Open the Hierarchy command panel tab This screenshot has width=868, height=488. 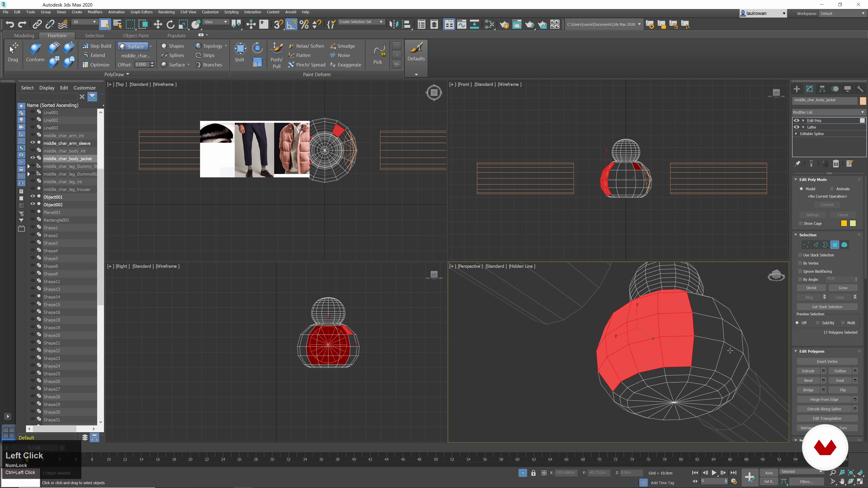pyautogui.click(x=822, y=89)
